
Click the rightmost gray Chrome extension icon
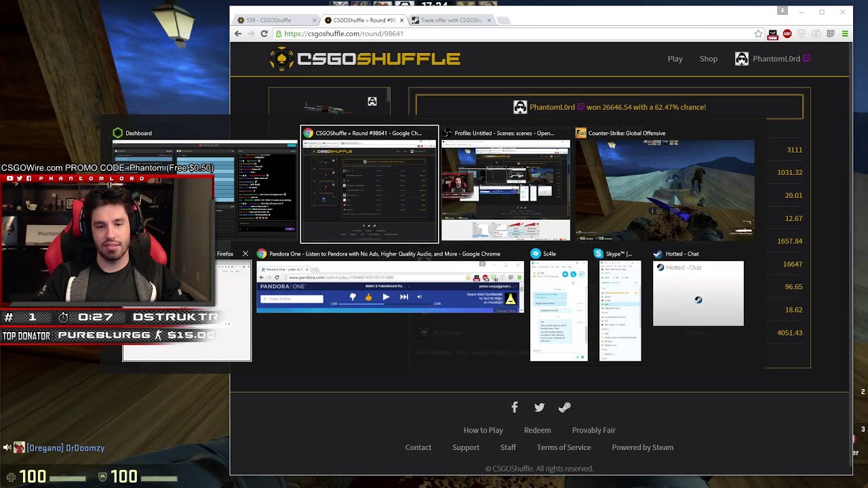pos(831,33)
